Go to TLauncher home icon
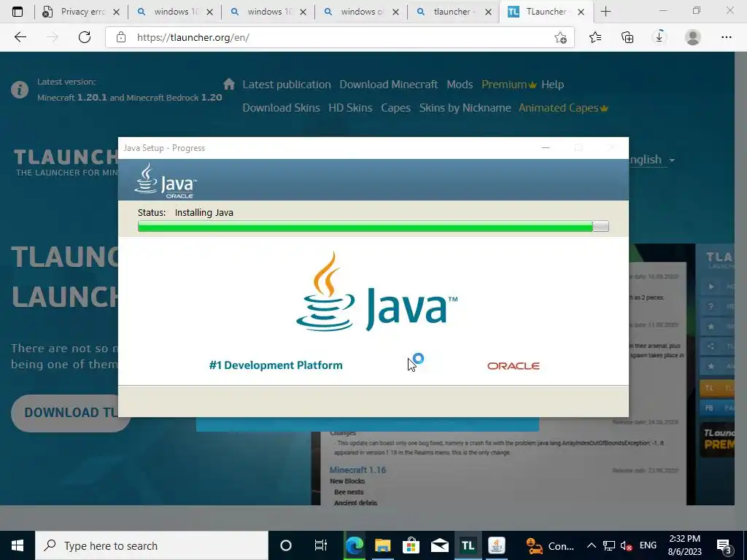 [x=229, y=85]
